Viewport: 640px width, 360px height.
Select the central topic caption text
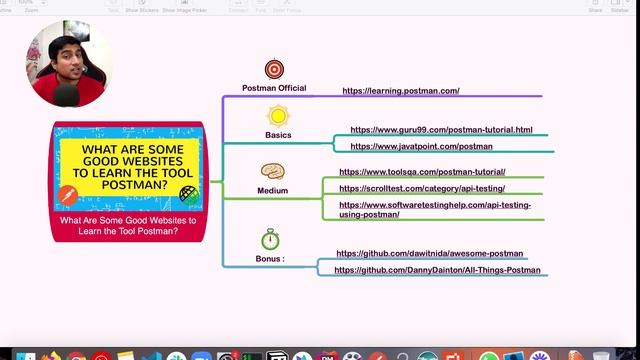point(128,226)
